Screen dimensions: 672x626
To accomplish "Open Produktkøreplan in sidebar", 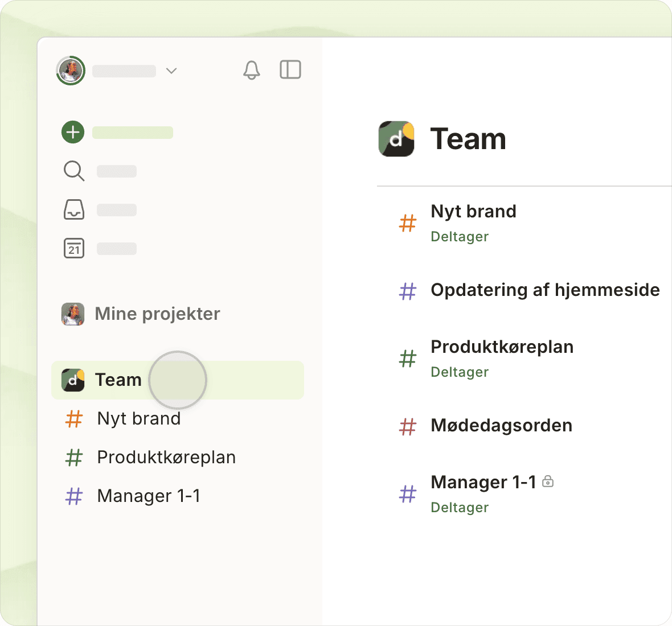I will click(x=166, y=457).
